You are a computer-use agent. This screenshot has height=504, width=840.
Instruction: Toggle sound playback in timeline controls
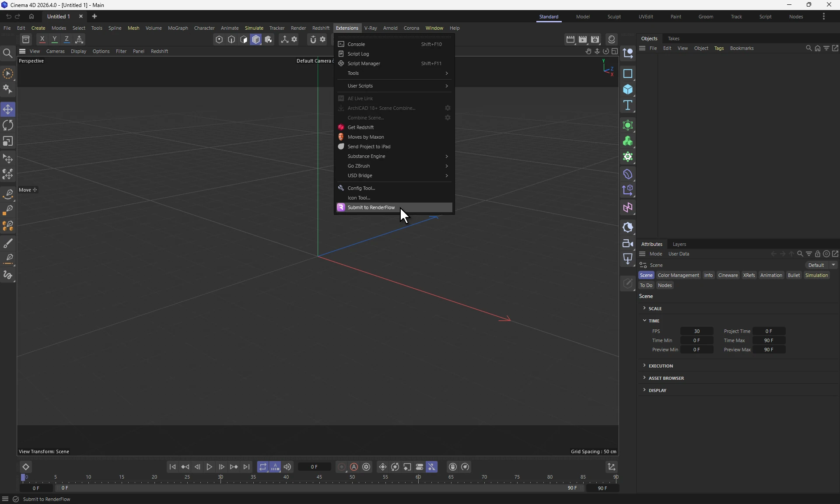(x=287, y=467)
